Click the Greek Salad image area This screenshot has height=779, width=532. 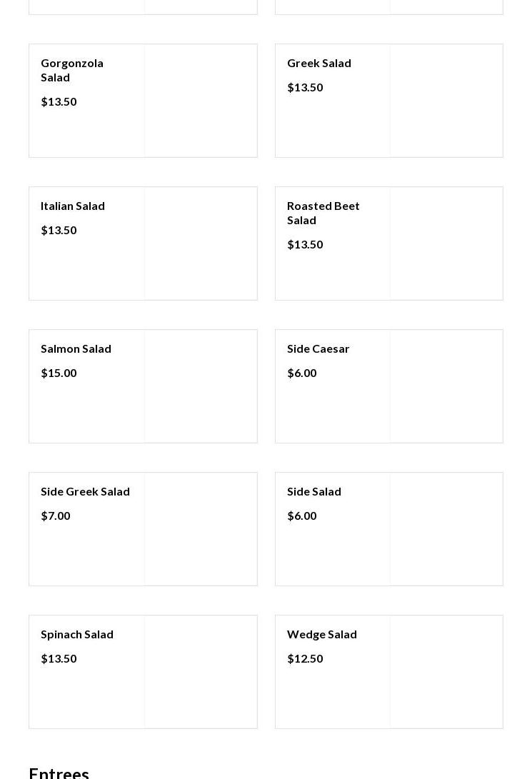point(446,101)
